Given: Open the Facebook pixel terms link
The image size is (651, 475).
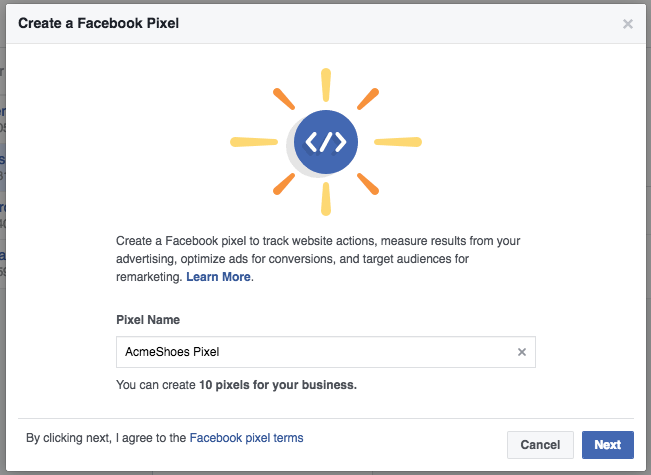Looking at the screenshot, I should click(x=246, y=438).
